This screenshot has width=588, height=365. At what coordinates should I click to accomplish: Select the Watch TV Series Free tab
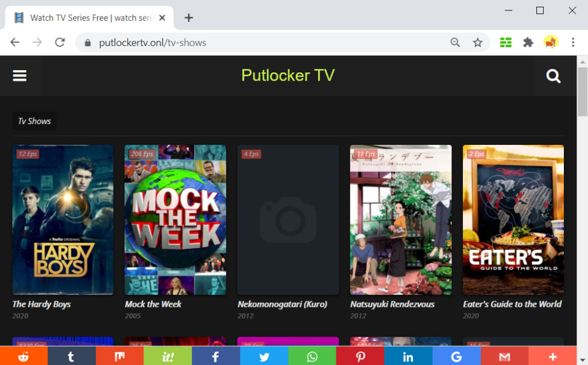click(89, 18)
